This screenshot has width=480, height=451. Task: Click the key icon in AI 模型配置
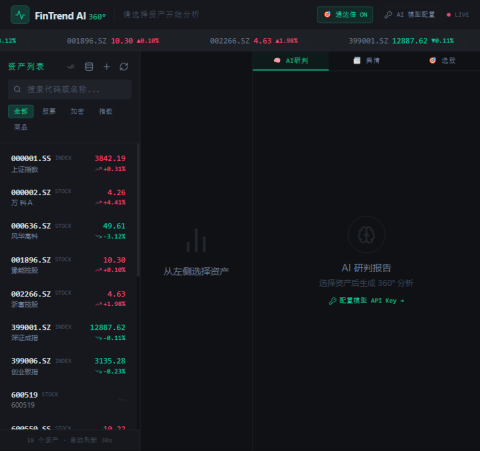click(388, 15)
